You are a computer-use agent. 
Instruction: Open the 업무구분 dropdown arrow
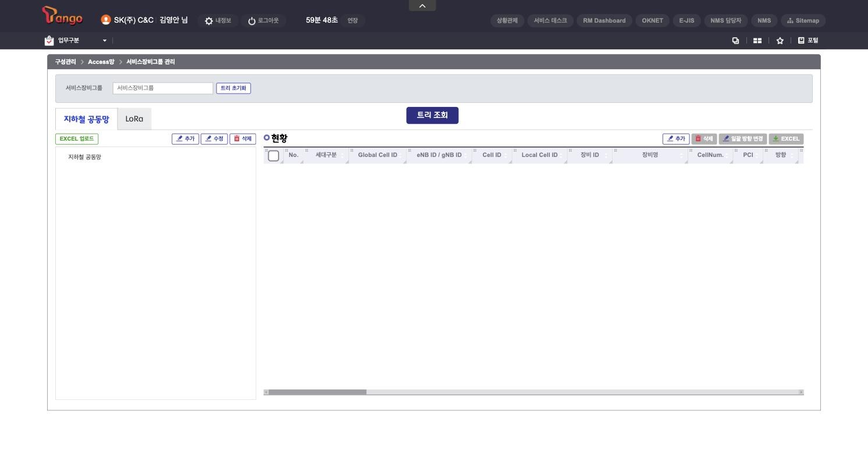pos(105,41)
